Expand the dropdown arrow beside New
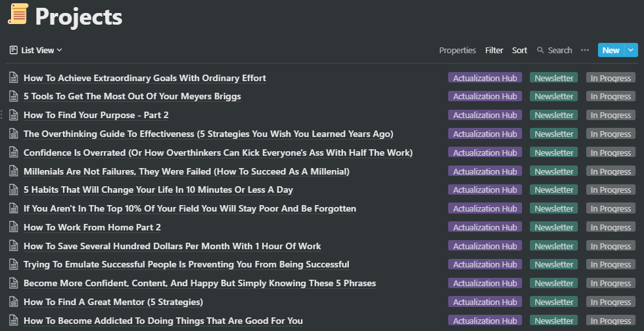Screen dimensions: 644x331 point(631,50)
